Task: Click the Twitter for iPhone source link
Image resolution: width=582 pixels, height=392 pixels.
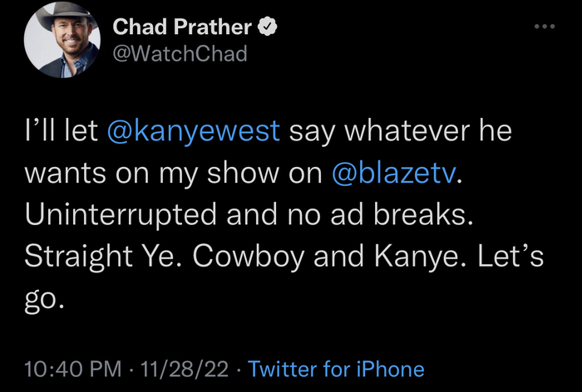Action: (336, 369)
